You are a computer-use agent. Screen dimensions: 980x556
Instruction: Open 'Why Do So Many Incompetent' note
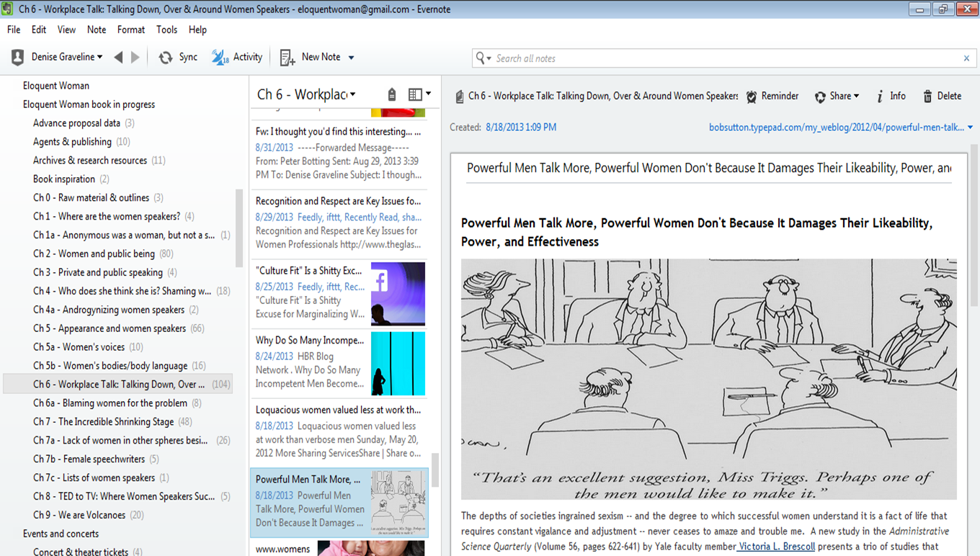pyautogui.click(x=339, y=363)
